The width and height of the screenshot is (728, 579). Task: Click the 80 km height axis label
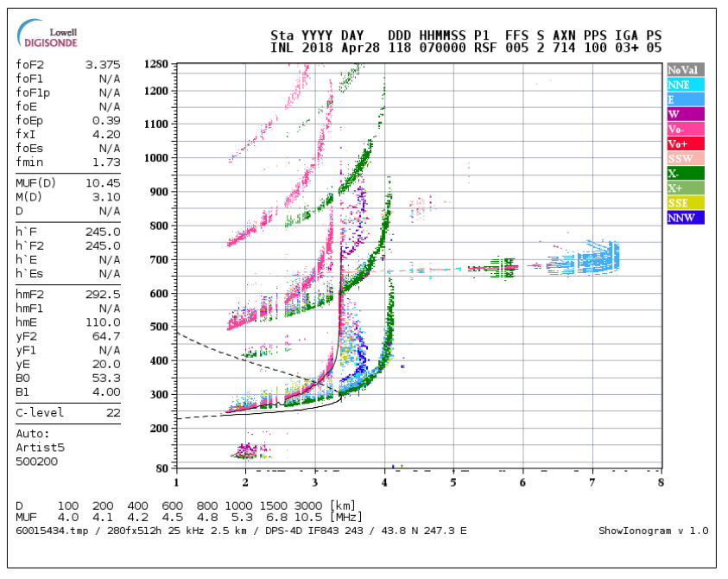click(x=162, y=468)
